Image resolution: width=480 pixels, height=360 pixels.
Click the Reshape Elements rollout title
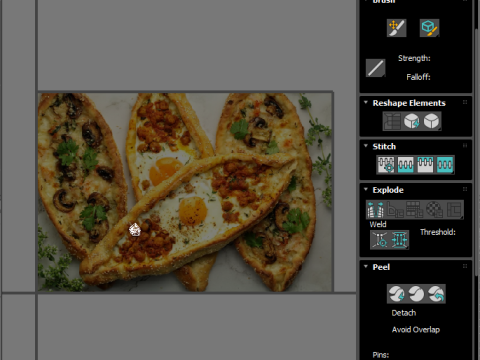click(409, 103)
